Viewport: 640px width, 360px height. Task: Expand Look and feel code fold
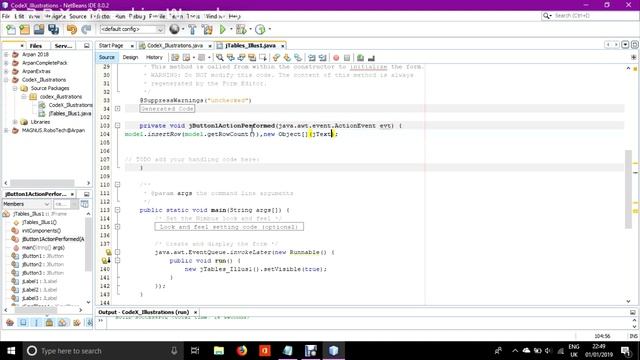[x=118, y=227]
